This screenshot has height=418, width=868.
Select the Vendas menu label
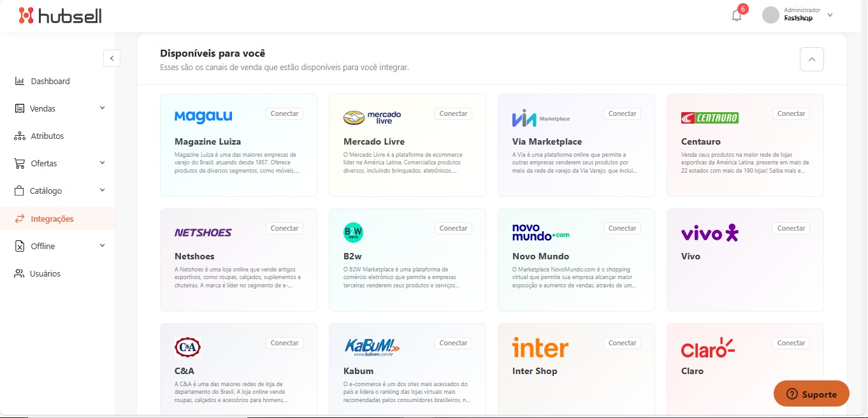pos(43,109)
